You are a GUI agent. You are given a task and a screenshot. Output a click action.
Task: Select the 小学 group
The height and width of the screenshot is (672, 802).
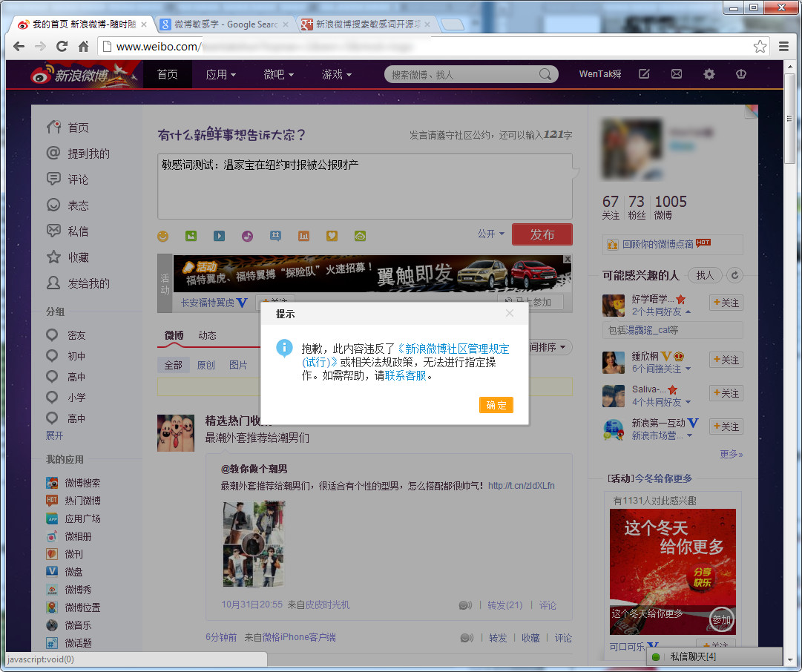(x=66, y=398)
